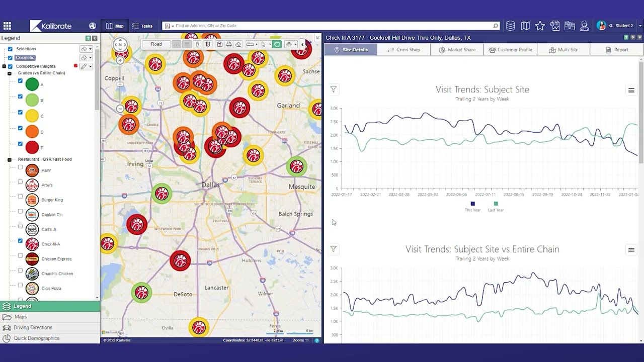
Task: Open the support agent icon in header
Action: tap(584, 26)
